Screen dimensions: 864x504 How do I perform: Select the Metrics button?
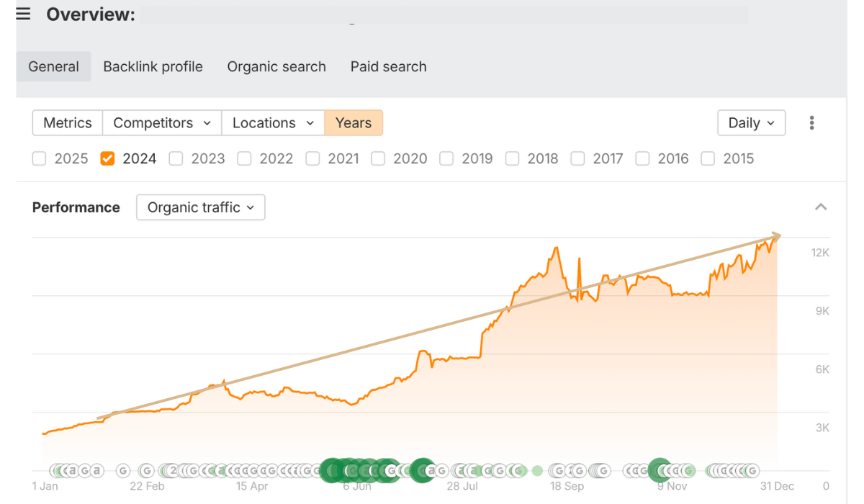[x=68, y=123]
